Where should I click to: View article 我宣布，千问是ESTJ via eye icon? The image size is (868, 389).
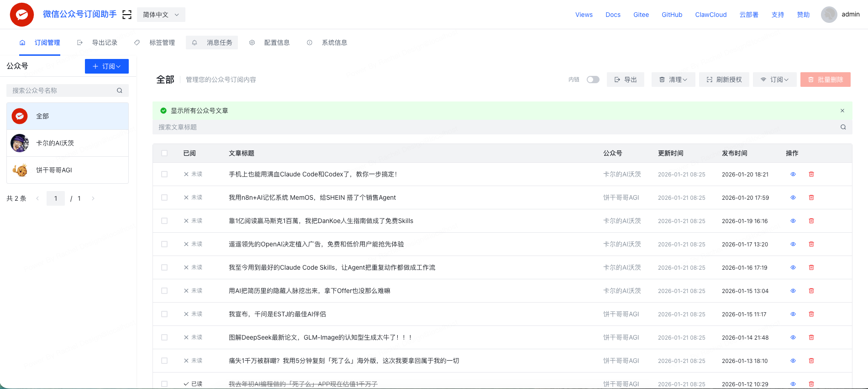point(793,314)
